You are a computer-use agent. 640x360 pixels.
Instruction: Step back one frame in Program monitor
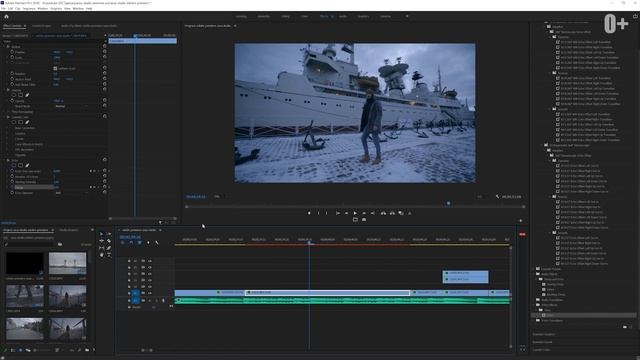click(x=346, y=213)
